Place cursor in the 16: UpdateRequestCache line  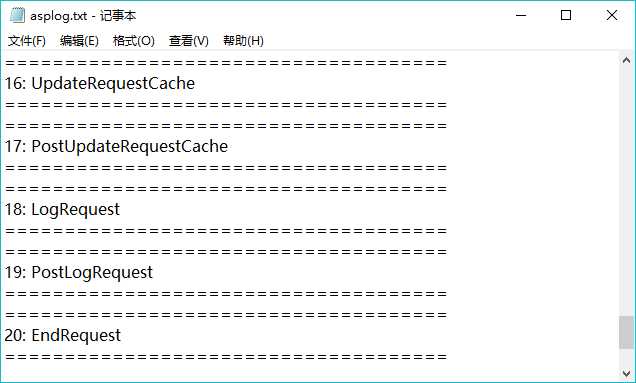coord(100,83)
